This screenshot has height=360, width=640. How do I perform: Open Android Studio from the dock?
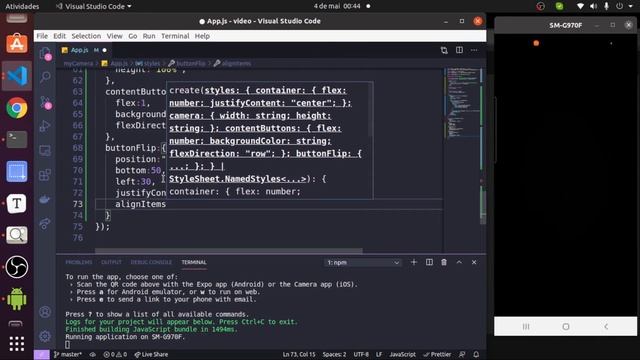click(x=17, y=299)
